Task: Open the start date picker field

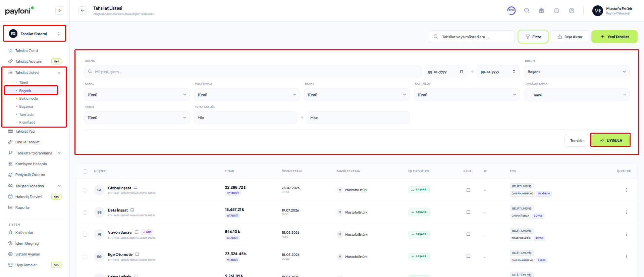Action: click(446, 72)
